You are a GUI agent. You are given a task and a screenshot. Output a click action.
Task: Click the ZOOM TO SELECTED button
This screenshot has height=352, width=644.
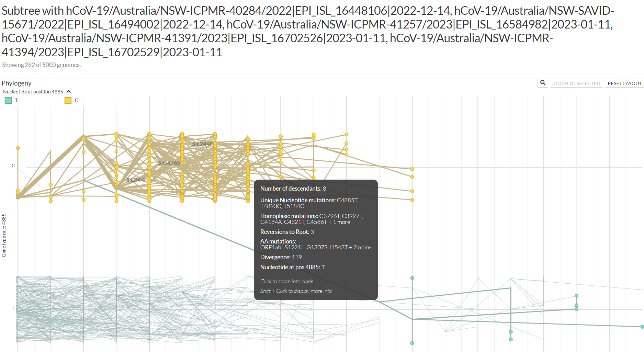[x=576, y=83]
